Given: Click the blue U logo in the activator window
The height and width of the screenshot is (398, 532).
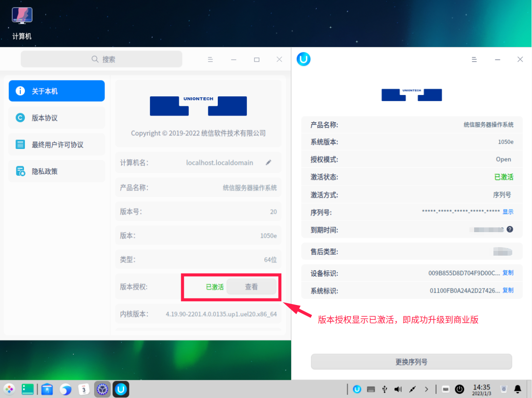Looking at the screenshot, I should pos(303,59).
